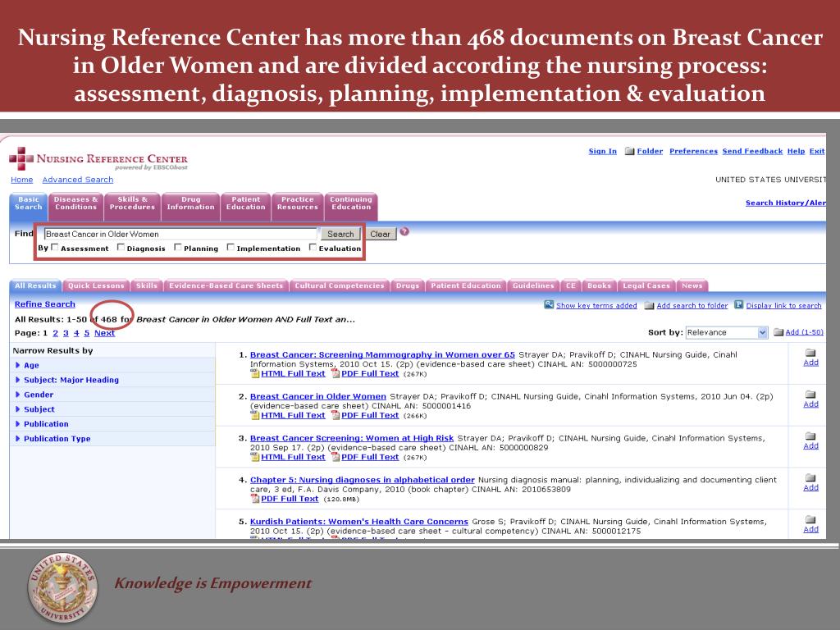Filter results by the News tab
Screen dimensions: 840x630
[692, 285]
